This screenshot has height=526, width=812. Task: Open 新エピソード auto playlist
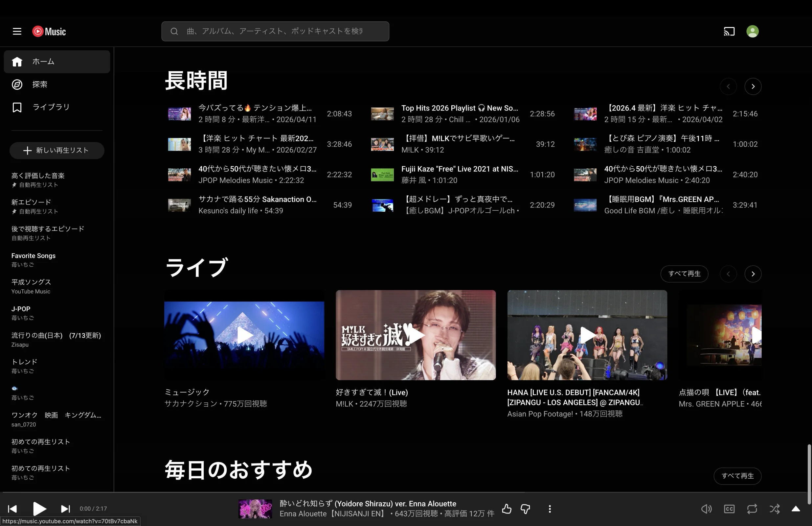(x=57, y=206)
